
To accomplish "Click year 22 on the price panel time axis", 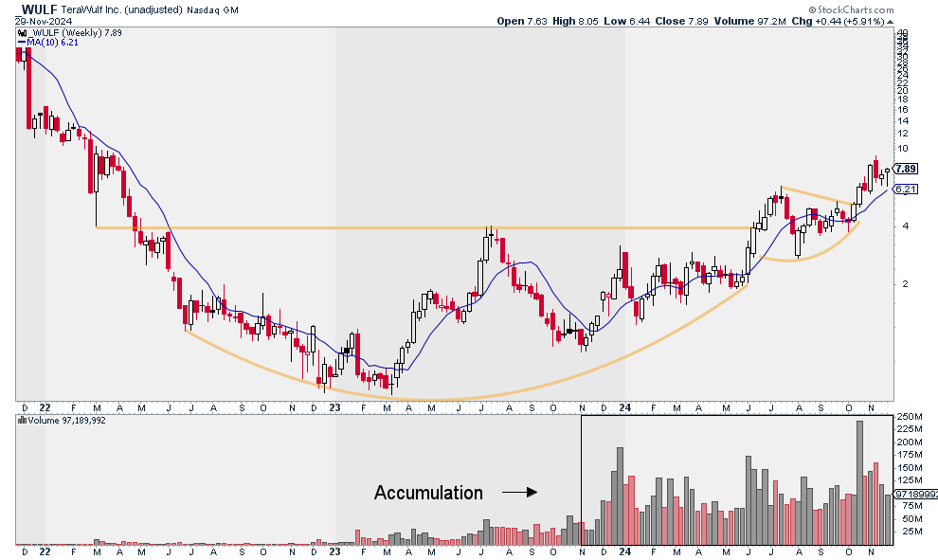I will pyautogui.click(x=45, y=408).
